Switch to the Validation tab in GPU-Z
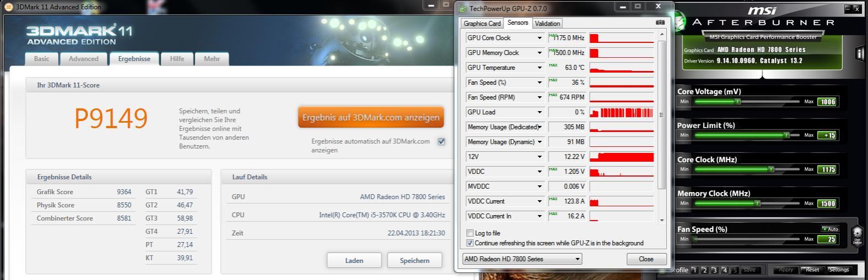The image size is (868, 280). click(x=548, y=24)
